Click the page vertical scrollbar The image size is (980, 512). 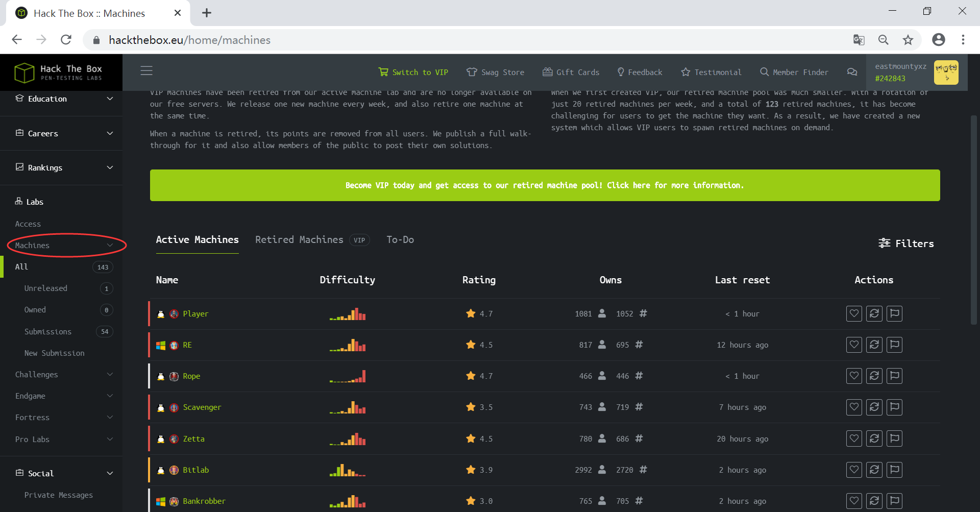pyautogui.click(x=974, y=220)
